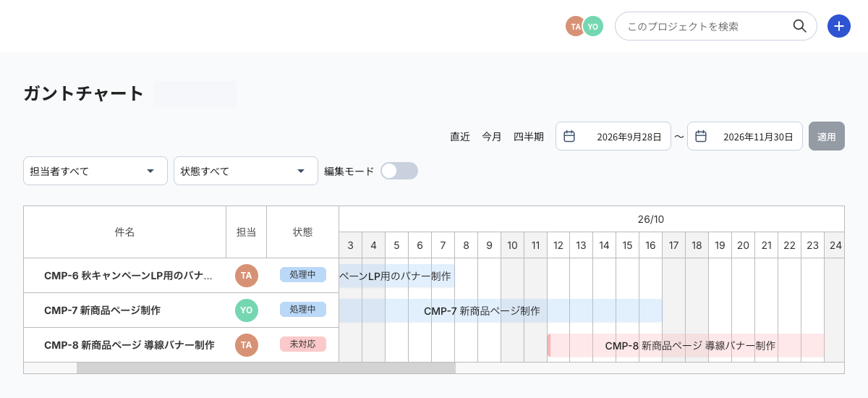
Task: Open the 担当者すべて dropdown
Action: pos(95,171)
